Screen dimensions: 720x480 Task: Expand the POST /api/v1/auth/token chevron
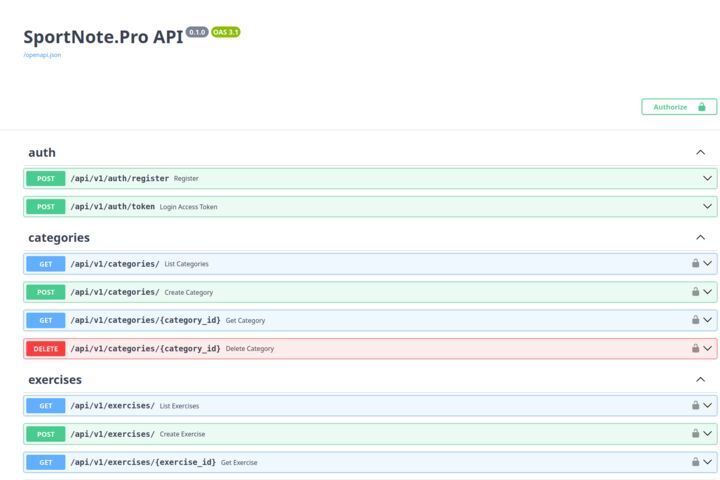tap(707, 207)
